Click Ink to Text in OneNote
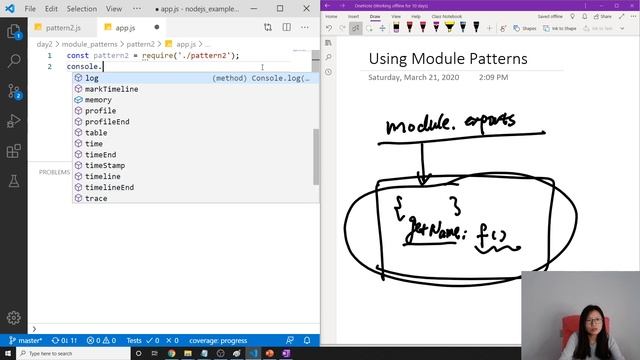 [598, 28]
